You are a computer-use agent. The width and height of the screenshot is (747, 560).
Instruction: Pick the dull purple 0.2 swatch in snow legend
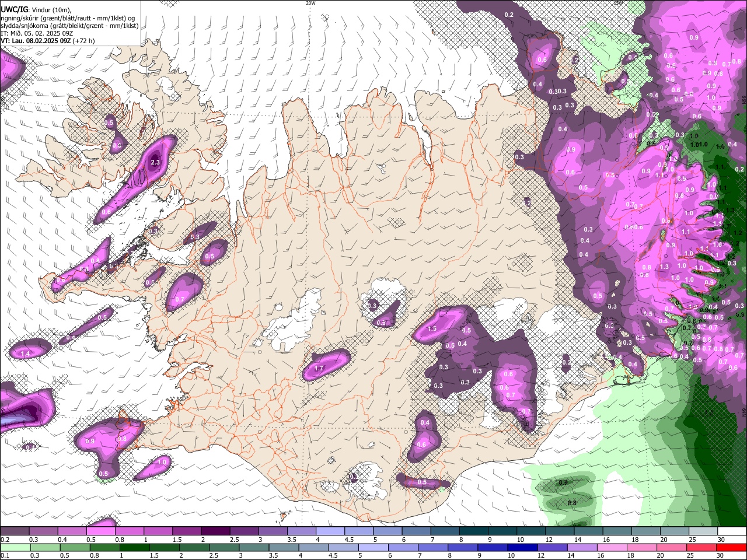pos(15,531)
